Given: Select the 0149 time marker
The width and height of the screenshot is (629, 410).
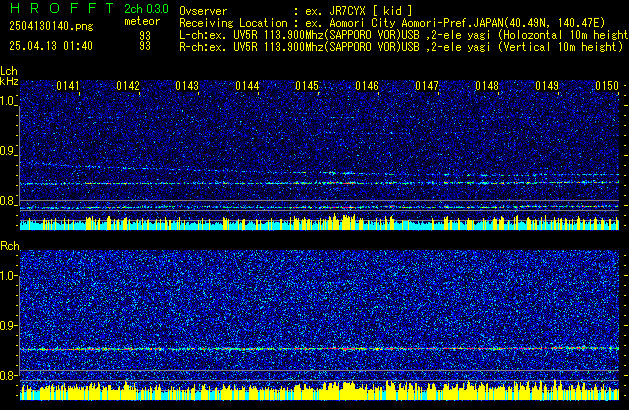Looking at the screenshot, I should click(x=547, y=86).
